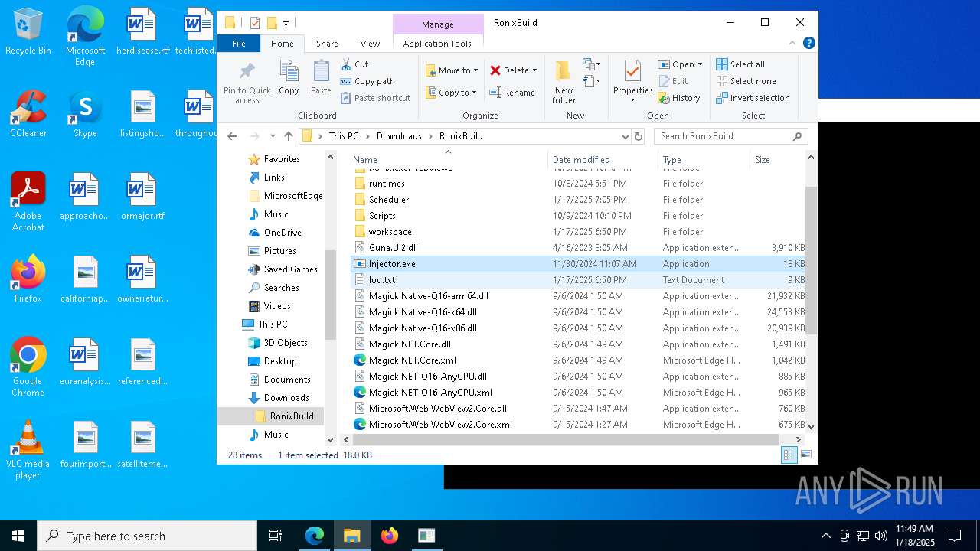
Task: Open address bar history dropdown
Action: (626, 136)
